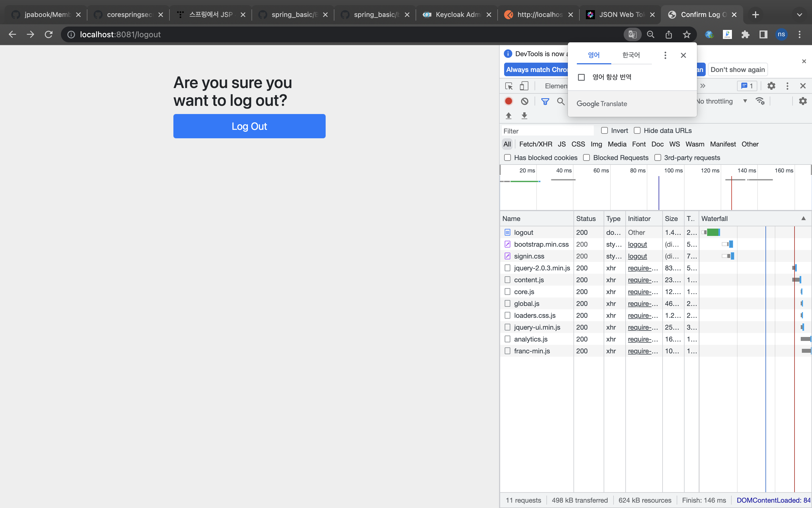Click the share page icon
Image resolution: width=812 pixels, height=508 pixels.
pos(669,34)
